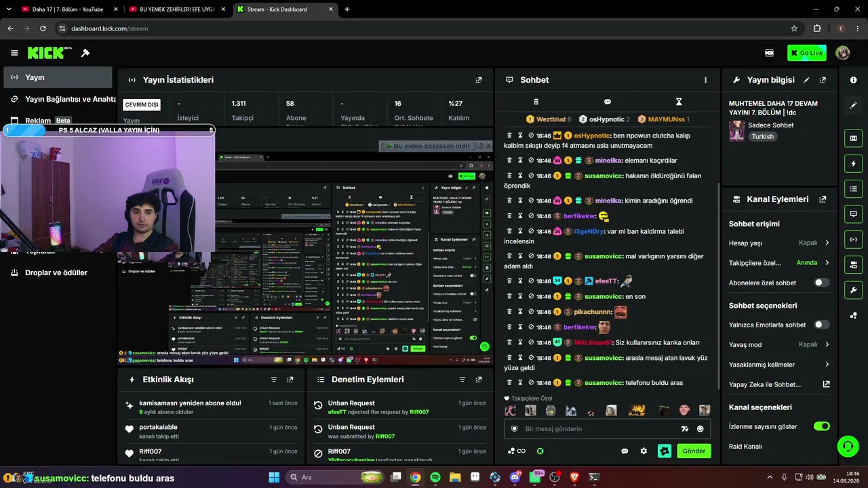Click the teal sticker button beside Gönder
Image resolution: width=868 pixels, height=488 pixels.
click(665, 451)
